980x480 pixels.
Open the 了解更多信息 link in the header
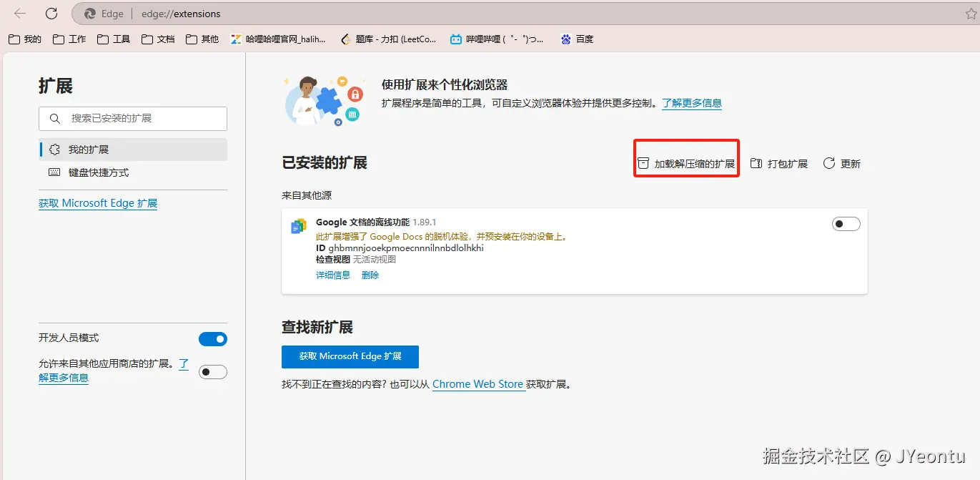(x=692, y=103)
